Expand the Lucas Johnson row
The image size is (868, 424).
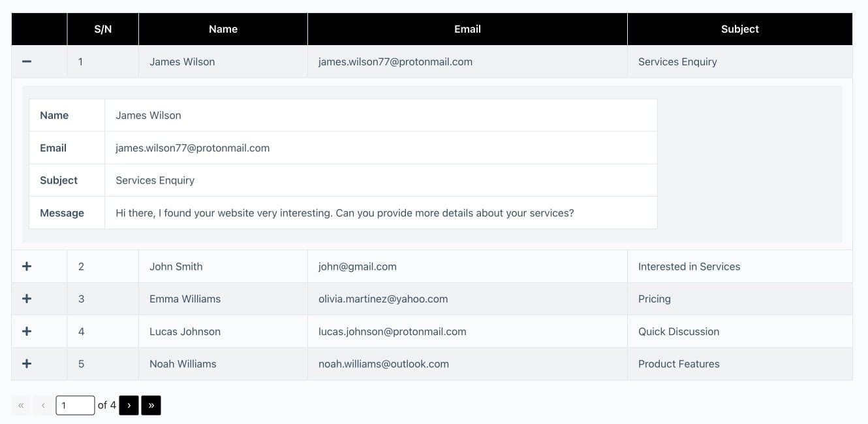coord(27,331)
